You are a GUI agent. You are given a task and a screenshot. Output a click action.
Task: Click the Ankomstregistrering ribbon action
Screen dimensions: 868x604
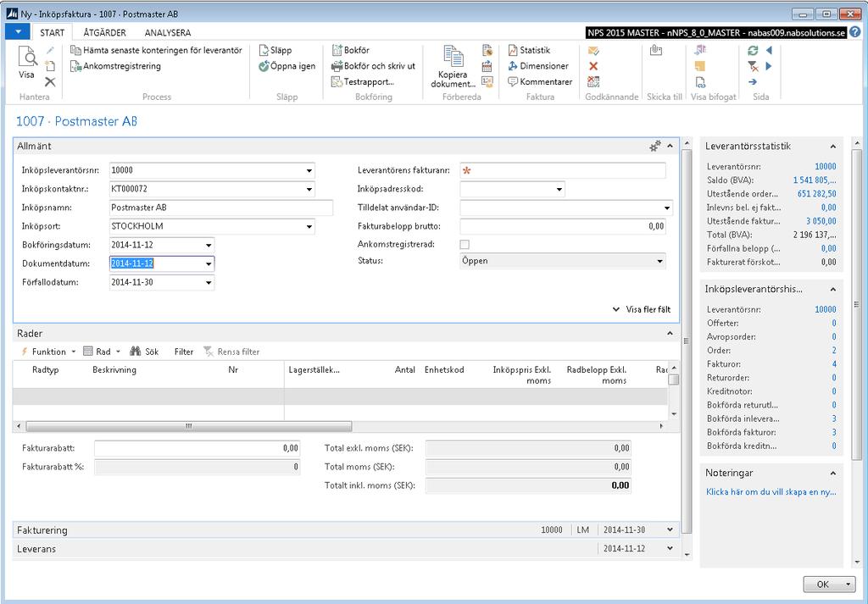(115, 66)
